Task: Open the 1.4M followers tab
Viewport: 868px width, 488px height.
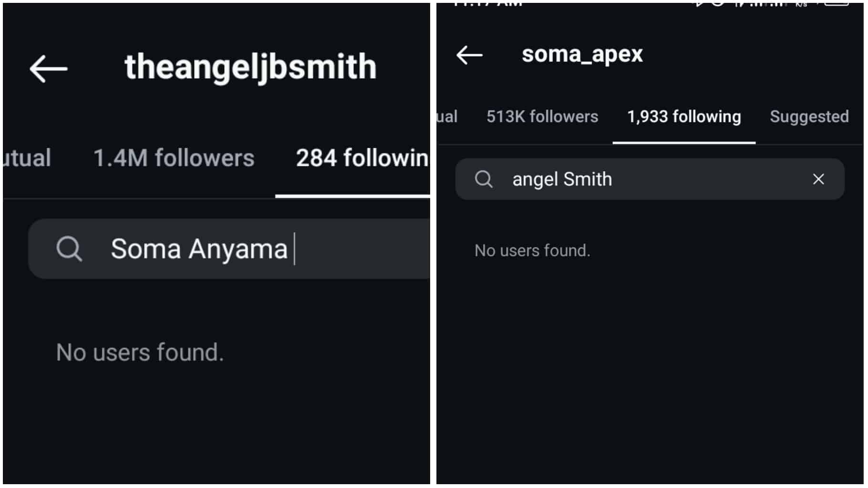Action: click(x=174, y=158)
